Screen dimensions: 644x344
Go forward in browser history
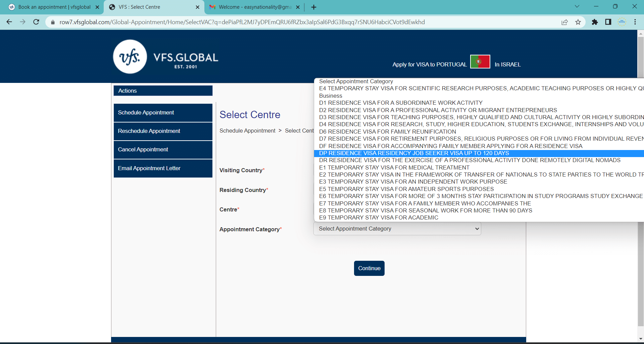click(22, 22)
